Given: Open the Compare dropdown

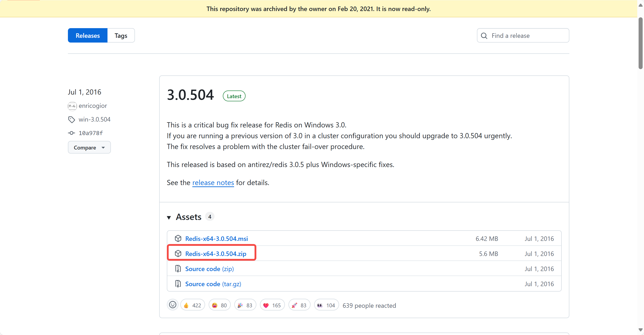Looking at the screenshot, I should 89,147.
